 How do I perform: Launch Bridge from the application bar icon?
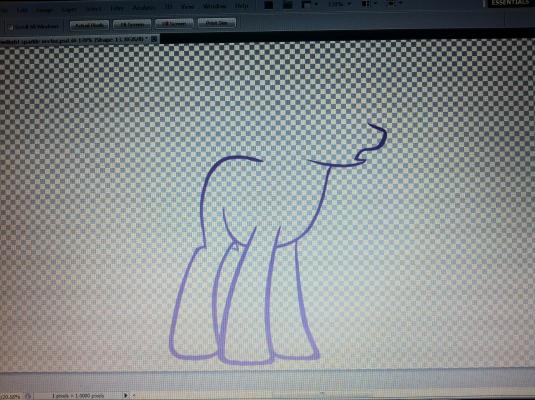(269, 4)
